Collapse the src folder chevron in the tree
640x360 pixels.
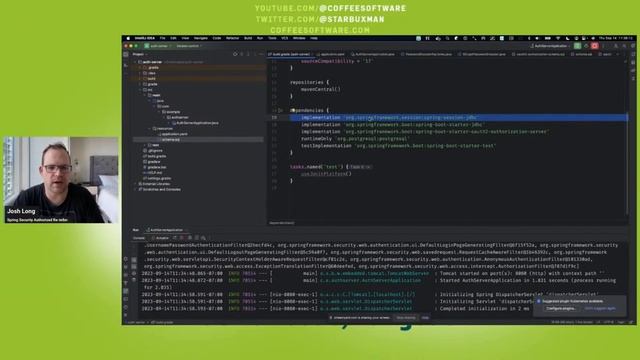140,90
